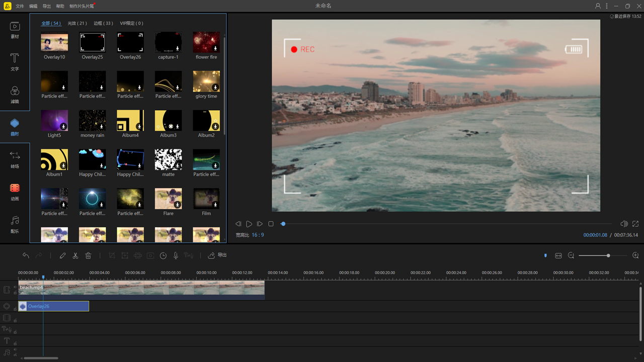This screenshot has width=644, height=362.
Task: Click the scissors split tool in timeline toolbar
Action: tap(75, 255)
